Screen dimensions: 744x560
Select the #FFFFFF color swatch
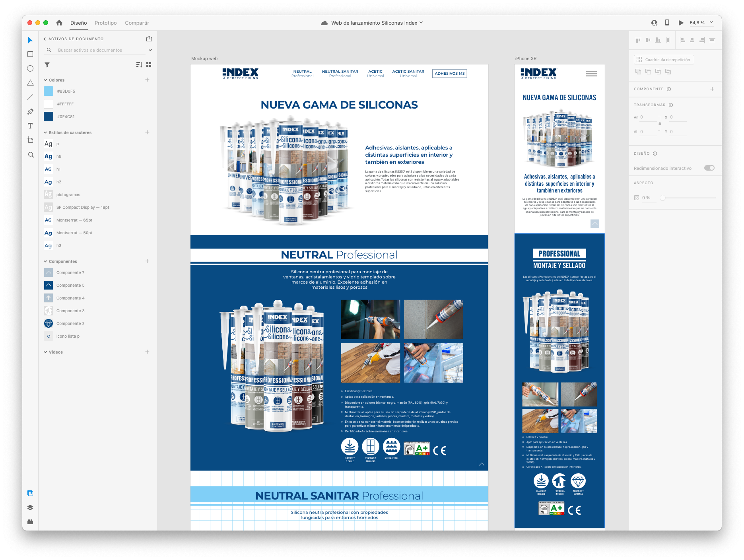point(49,104)
